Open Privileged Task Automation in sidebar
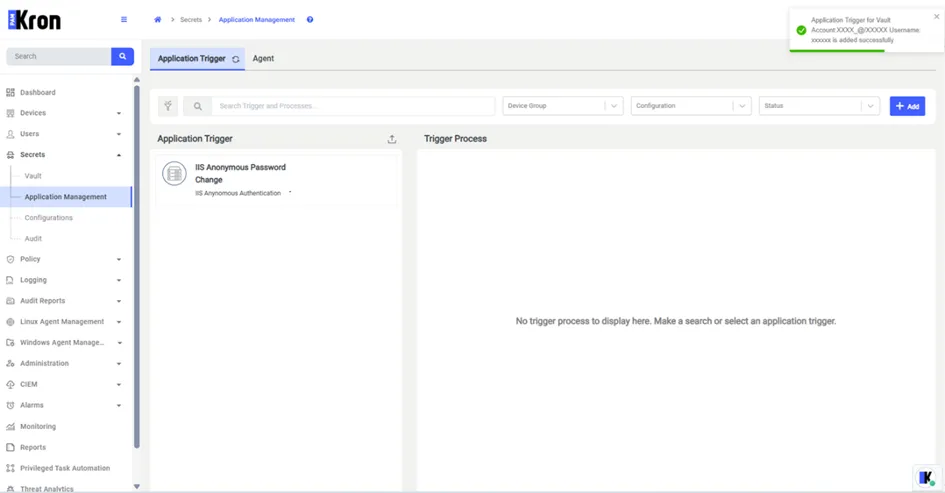Viewport: 945px width, 493px height. [x=64, y=468]
